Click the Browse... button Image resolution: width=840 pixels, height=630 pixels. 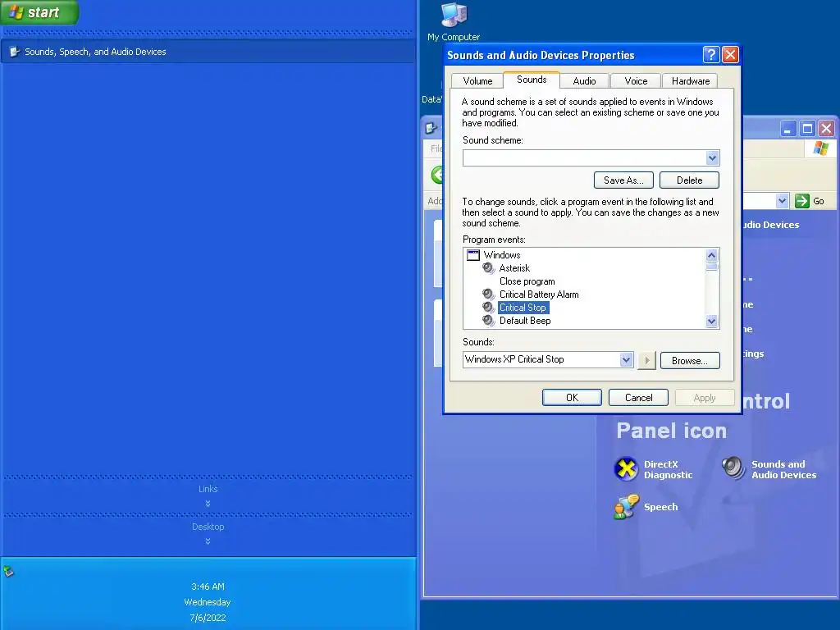(x=689, y=361)
